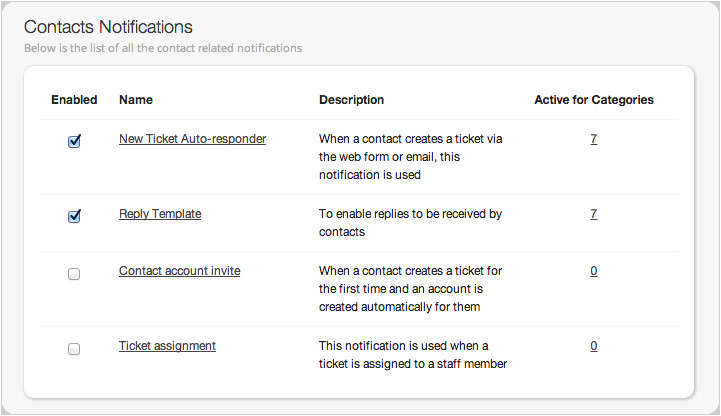
Task: Click category count 7 for Reply Template
Action: pos(594,214)
